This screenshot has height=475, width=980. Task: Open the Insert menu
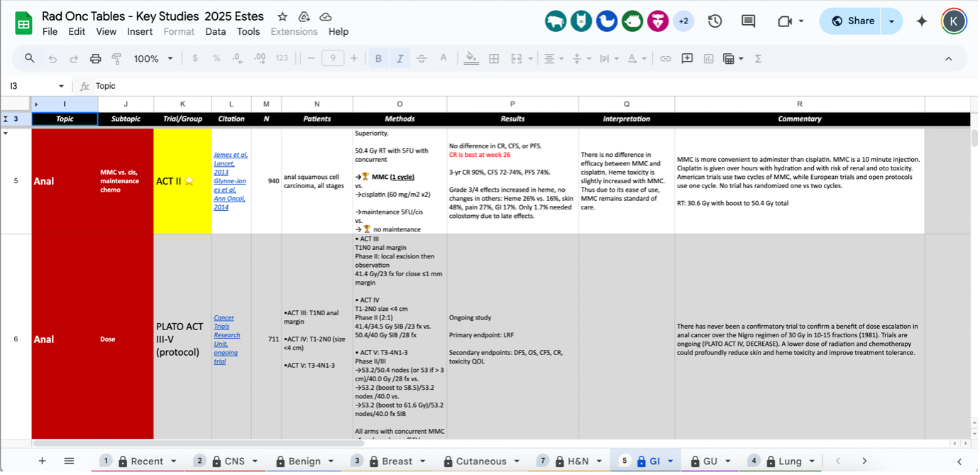140,31
